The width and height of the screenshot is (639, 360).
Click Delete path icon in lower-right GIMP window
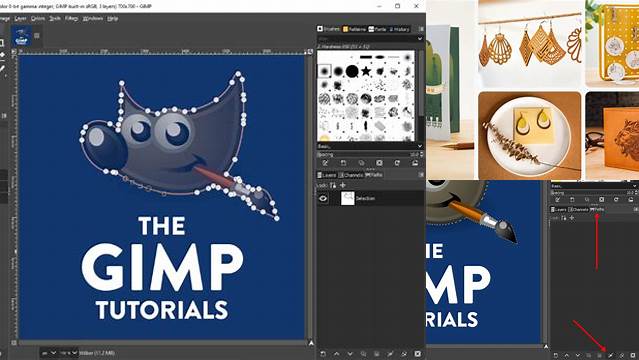[x=632, y=356]
